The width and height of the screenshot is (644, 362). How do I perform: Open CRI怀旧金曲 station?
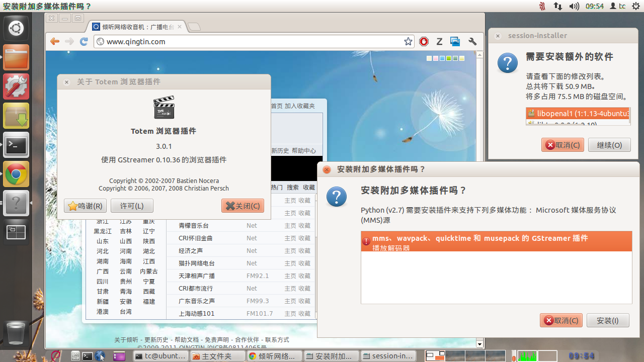coord(196,238)
